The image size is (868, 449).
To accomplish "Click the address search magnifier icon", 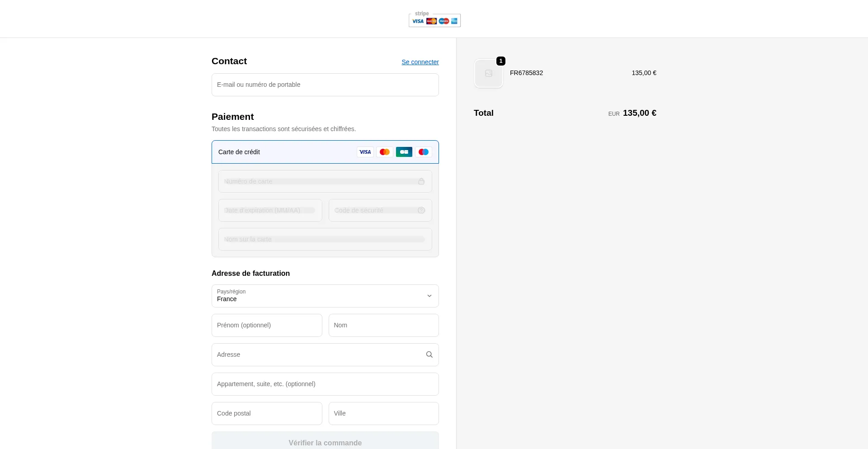I will [x=429, y=354].
